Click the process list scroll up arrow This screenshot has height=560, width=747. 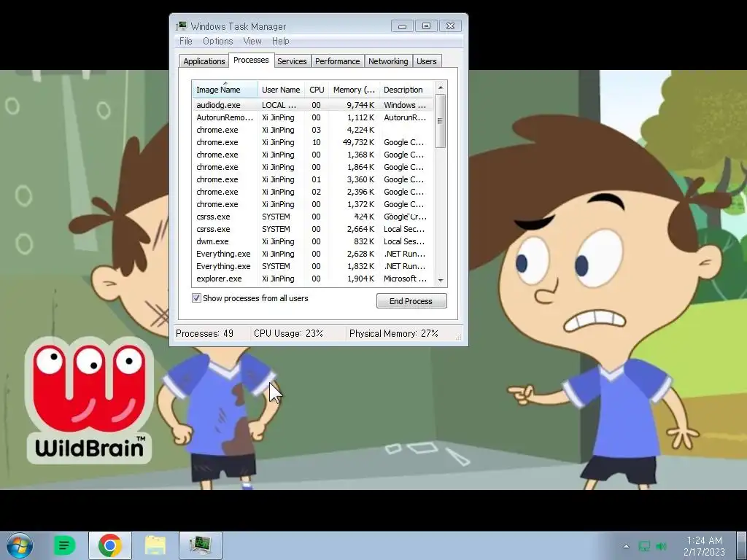pos(441,87)
